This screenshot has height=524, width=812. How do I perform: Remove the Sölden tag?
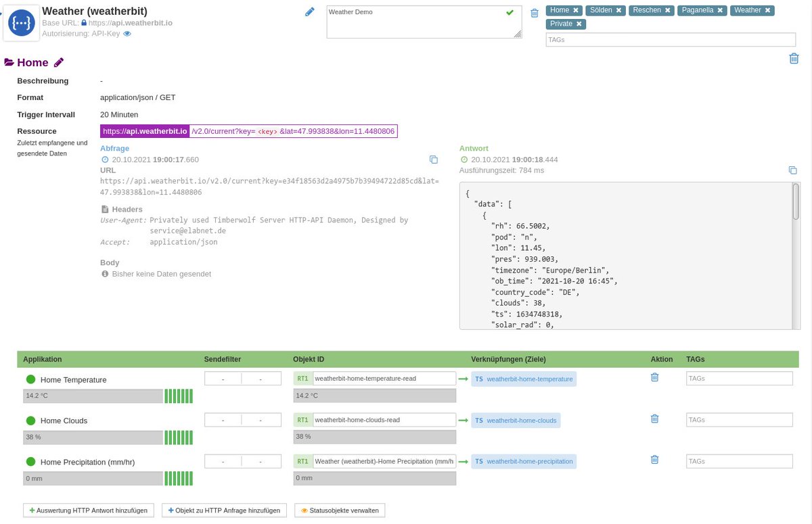618,10
